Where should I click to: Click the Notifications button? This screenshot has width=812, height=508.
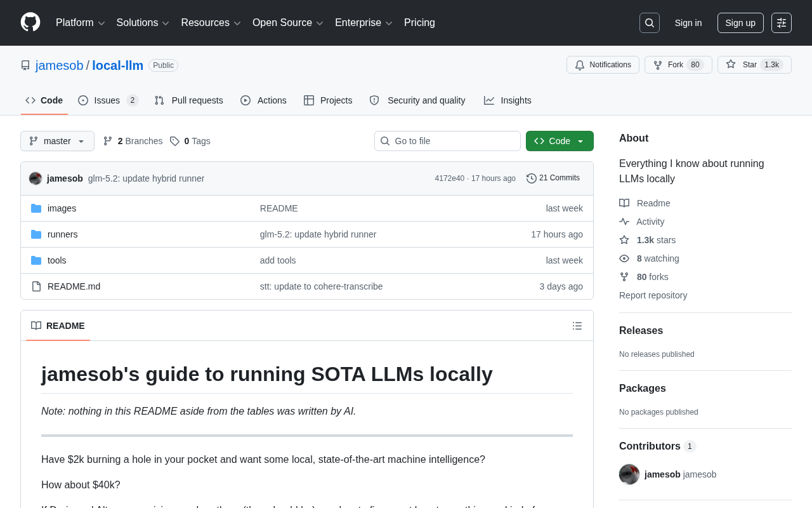pos(603,65)
